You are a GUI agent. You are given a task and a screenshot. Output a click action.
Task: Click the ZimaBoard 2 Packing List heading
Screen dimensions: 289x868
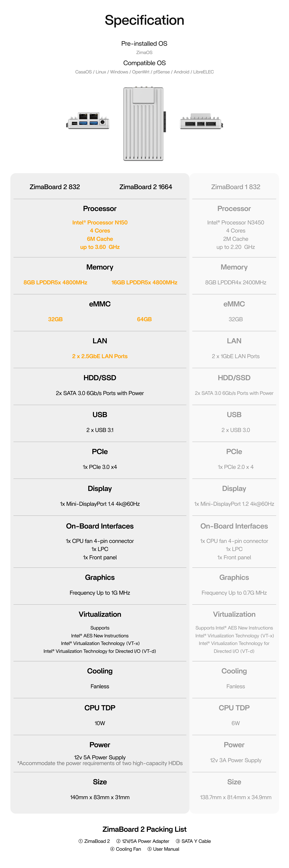tap(144, 829)
